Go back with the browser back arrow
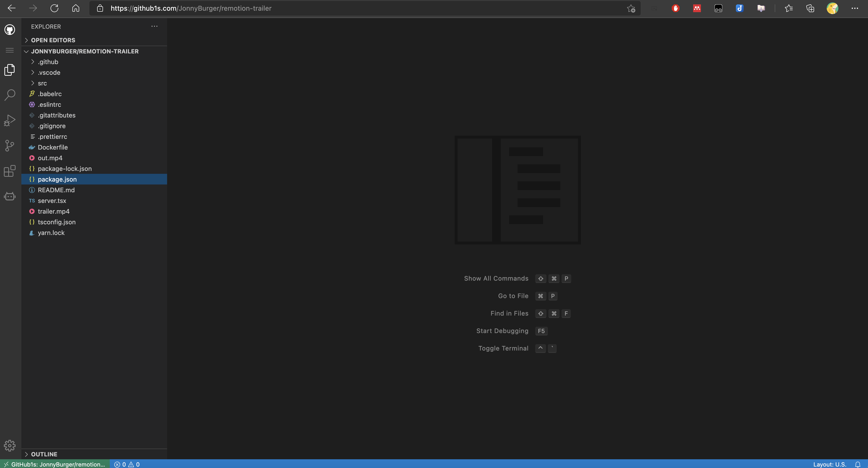Viewport: 868px width, 468px height. 11,8
